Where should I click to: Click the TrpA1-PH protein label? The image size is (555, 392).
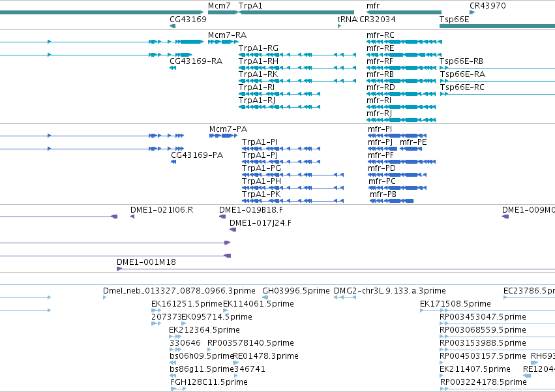tap(262, 182)
